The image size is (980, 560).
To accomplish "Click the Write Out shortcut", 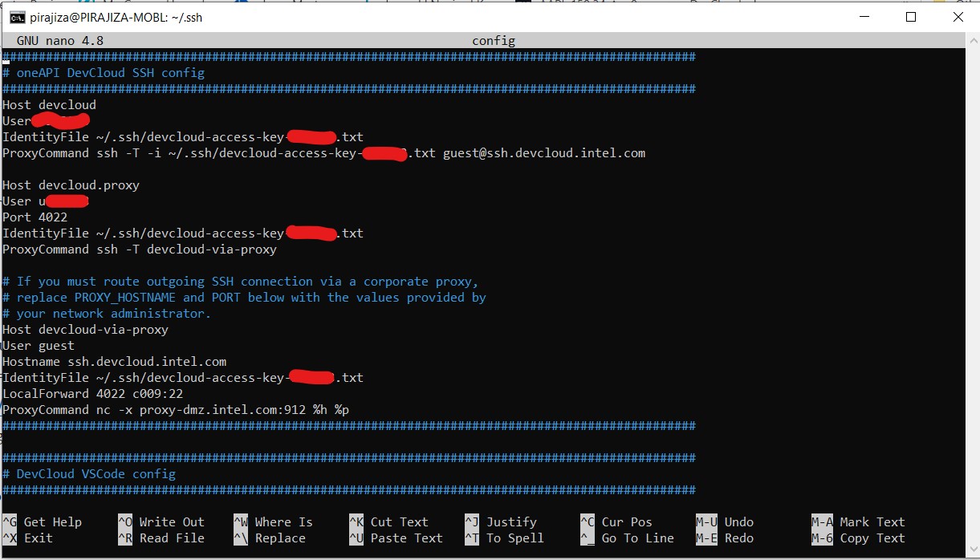I will [171, 522].
